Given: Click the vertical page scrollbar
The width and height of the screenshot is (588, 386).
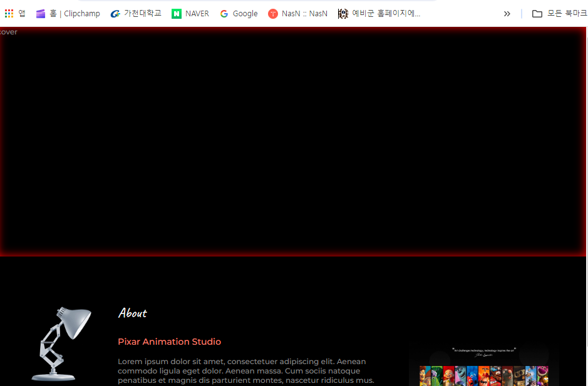Looking at the screenshot, I should click(x=587, y=206).
